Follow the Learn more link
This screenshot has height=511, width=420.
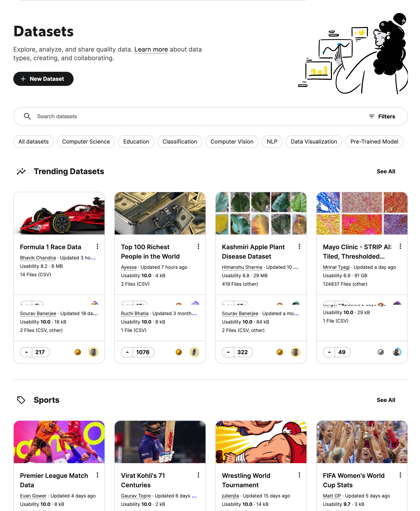[x=151, y=49]
